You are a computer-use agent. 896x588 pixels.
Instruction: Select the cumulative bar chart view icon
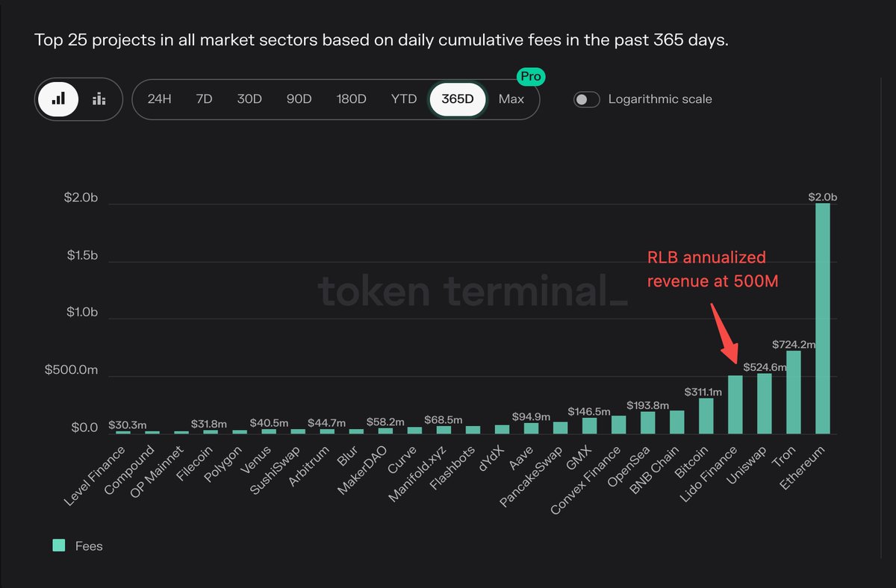[x=58, y=99]
